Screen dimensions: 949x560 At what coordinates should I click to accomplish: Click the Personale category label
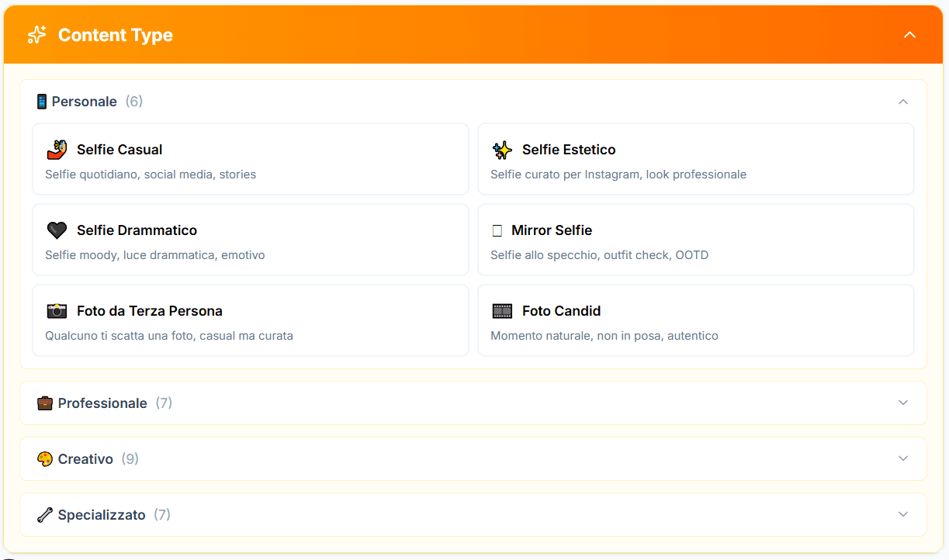pyautogui.click(x=84, y=102)
